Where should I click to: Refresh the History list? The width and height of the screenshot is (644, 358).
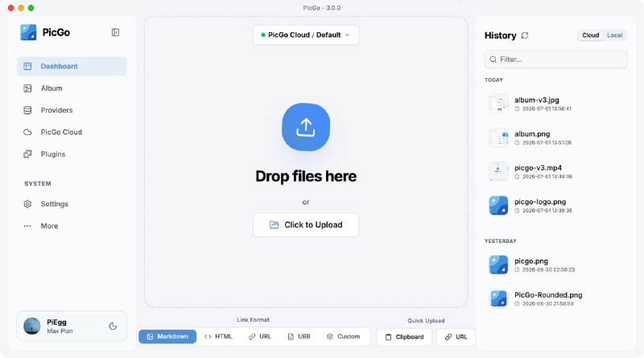525,35
